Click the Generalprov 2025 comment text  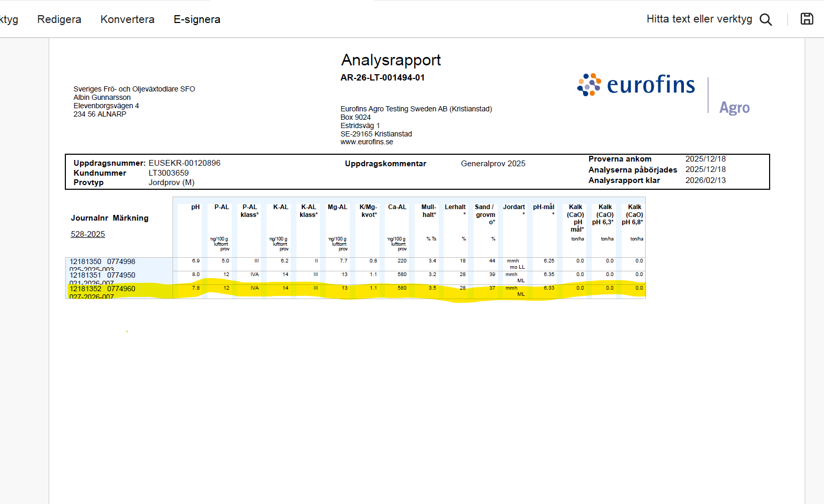pos(493,164)
